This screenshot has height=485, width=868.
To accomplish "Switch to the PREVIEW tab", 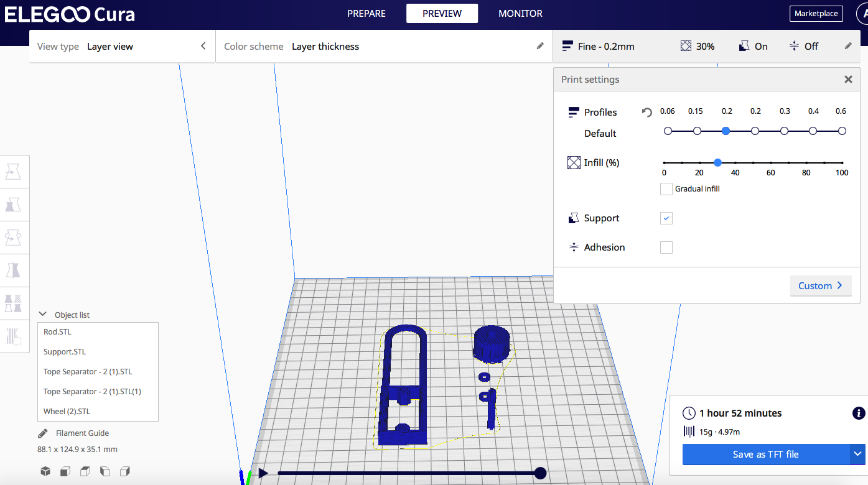I will point(442,14).
